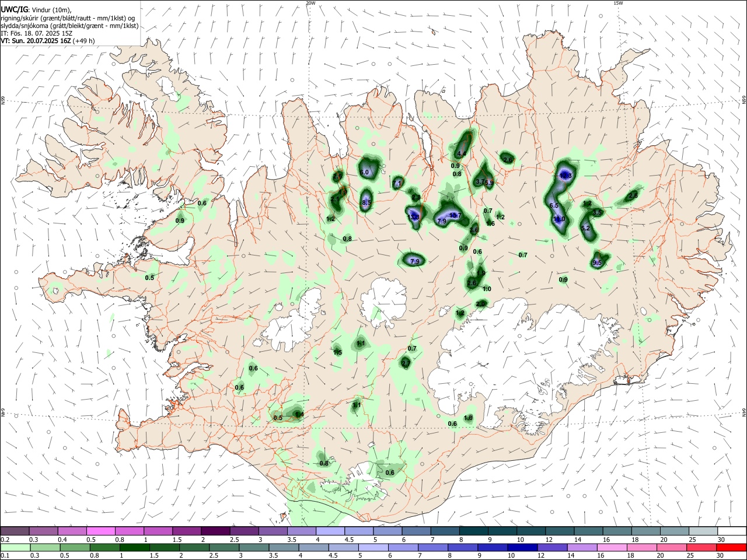Click the 13.7 precipitation value
Viewport: 747px width, 560px height.
pos(455,216)
